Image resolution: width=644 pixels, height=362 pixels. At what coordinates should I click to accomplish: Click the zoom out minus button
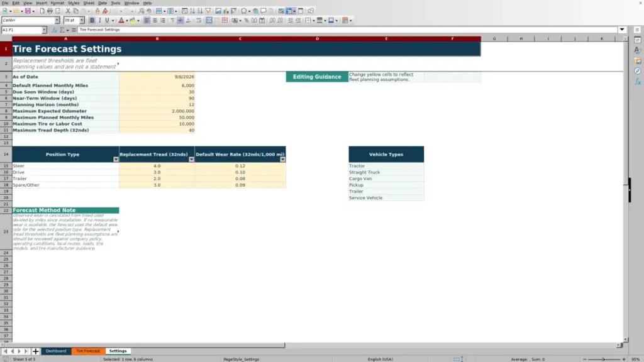[x=584, y=359]
